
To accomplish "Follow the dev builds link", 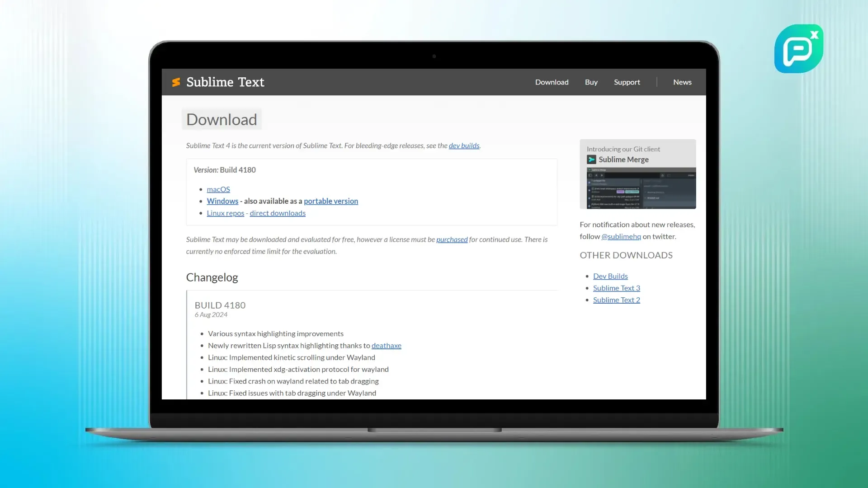I will pyautogui.click(x=464, y=145).
